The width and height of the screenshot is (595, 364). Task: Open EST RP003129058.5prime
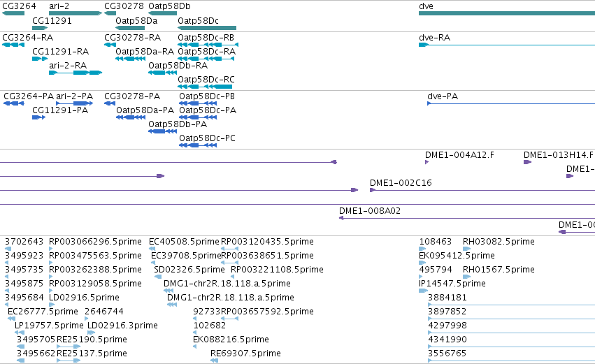tap(95, 284)
